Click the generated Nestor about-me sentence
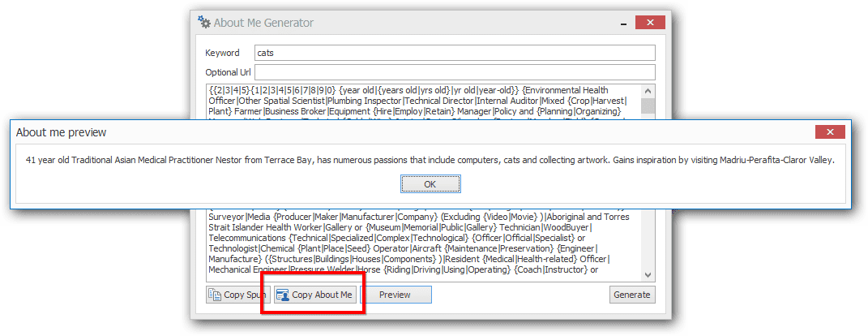 click(x=430, y=160)
